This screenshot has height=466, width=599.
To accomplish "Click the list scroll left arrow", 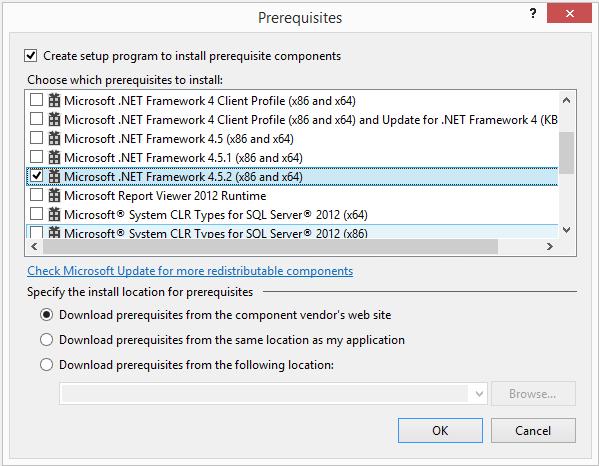I will coord(34,246).
